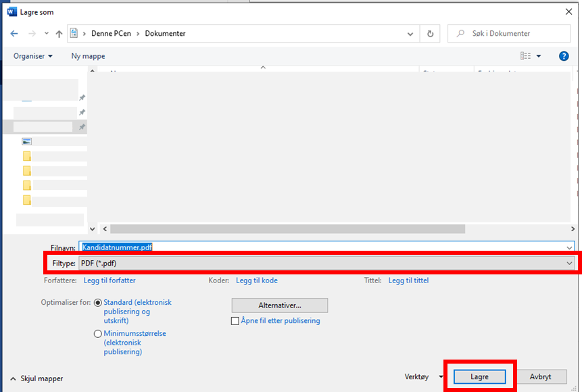Click the change view layout icon
Screen dimensions: 582x392
(526, 56)
